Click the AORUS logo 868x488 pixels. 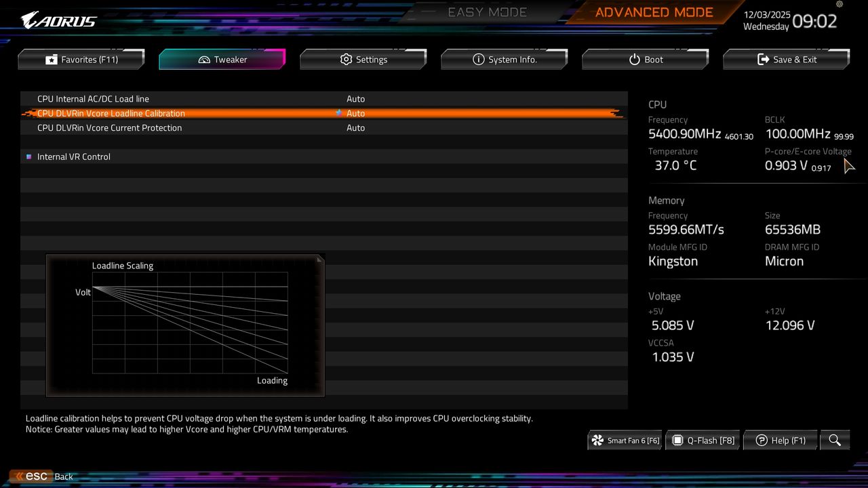click(x=58, y=19)
